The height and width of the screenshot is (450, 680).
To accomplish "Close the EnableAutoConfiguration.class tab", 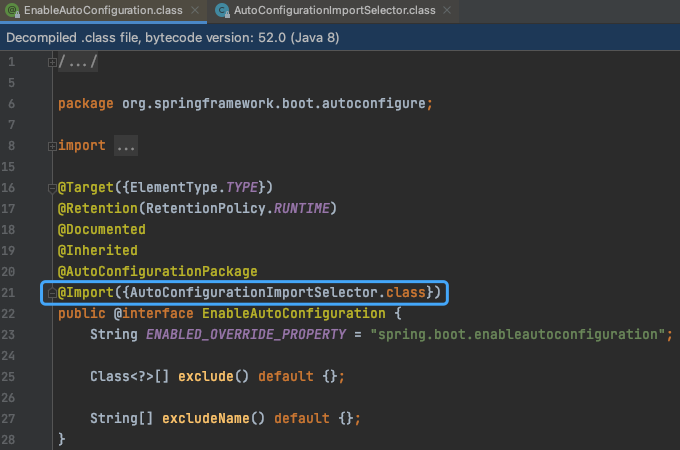I will [195, 10].
